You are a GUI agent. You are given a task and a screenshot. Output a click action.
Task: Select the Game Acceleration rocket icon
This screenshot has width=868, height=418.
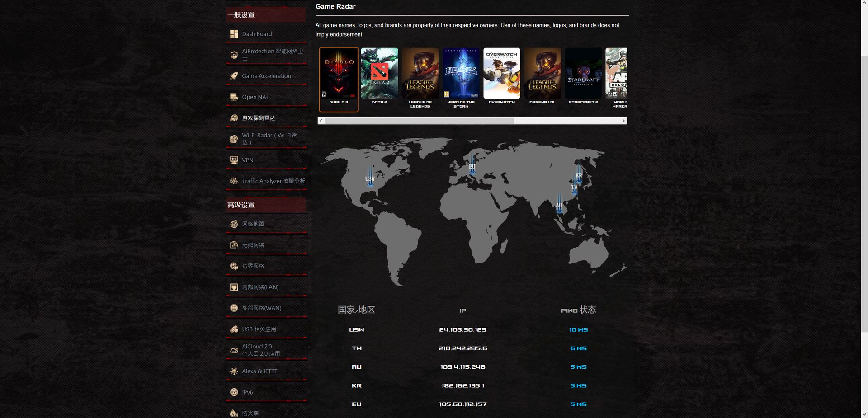[234, 76]
